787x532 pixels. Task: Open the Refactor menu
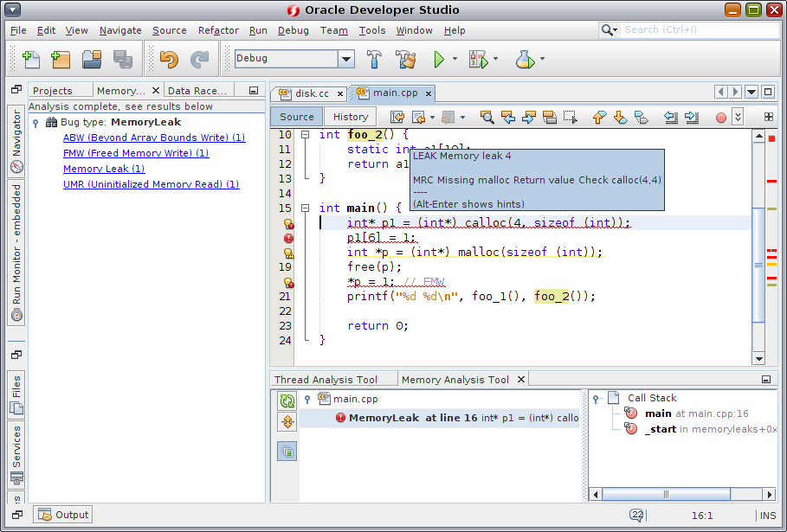click(218, 30)
